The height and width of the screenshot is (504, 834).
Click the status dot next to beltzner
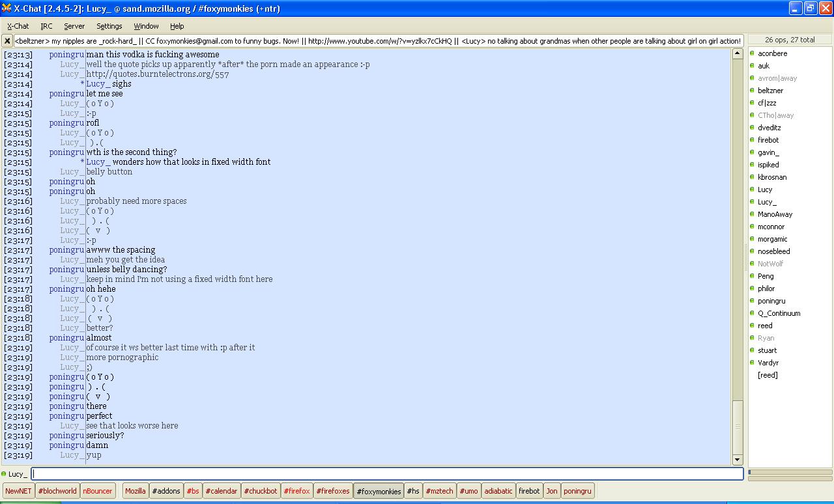(752, 91)
